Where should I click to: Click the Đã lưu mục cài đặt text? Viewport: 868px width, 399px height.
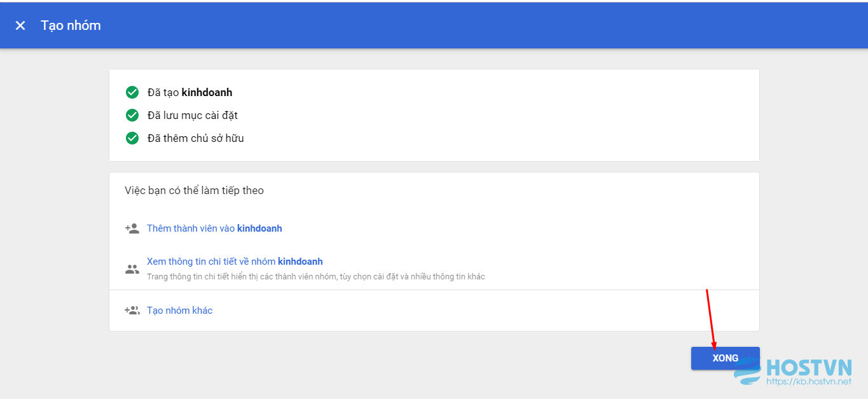(193, 115)
